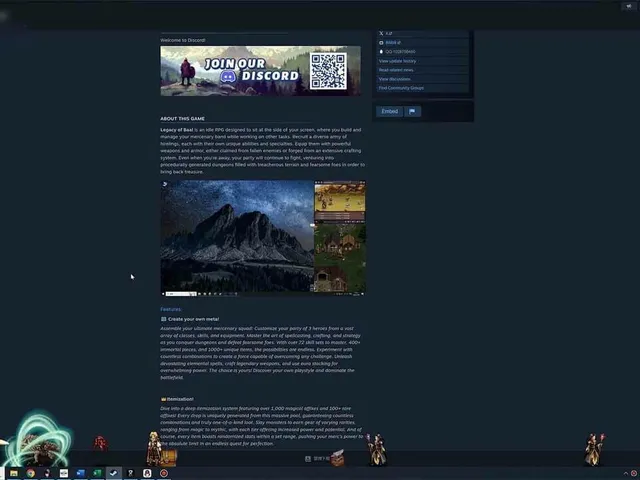This screenshot has width=640, height=480.
Task: Open View discussions link
Action: (x=394, y=79)
